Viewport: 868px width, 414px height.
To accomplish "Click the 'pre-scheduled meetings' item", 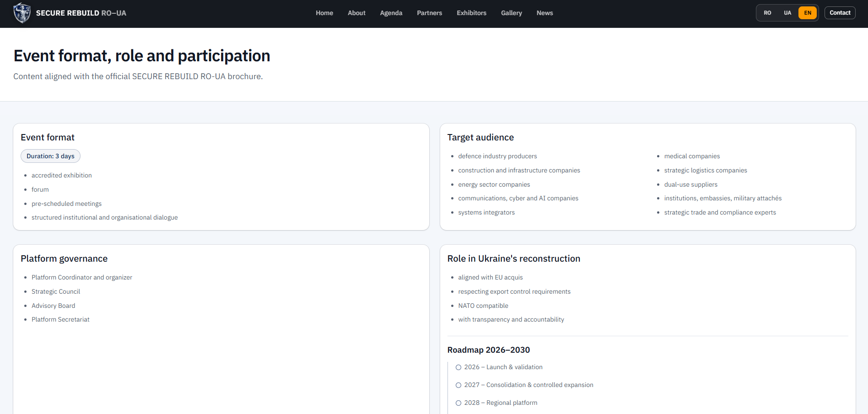I will [x=67, y=204].
